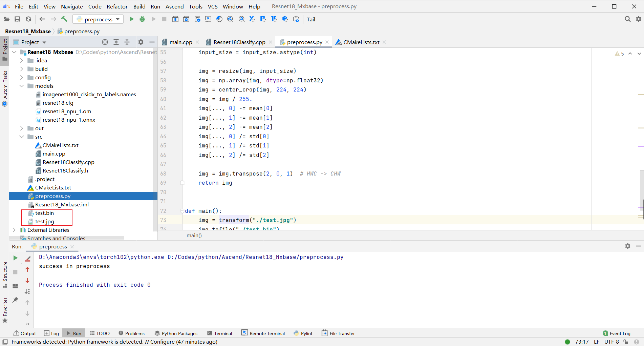Select Resnet18Classify.h file

[x=65, y=170]
